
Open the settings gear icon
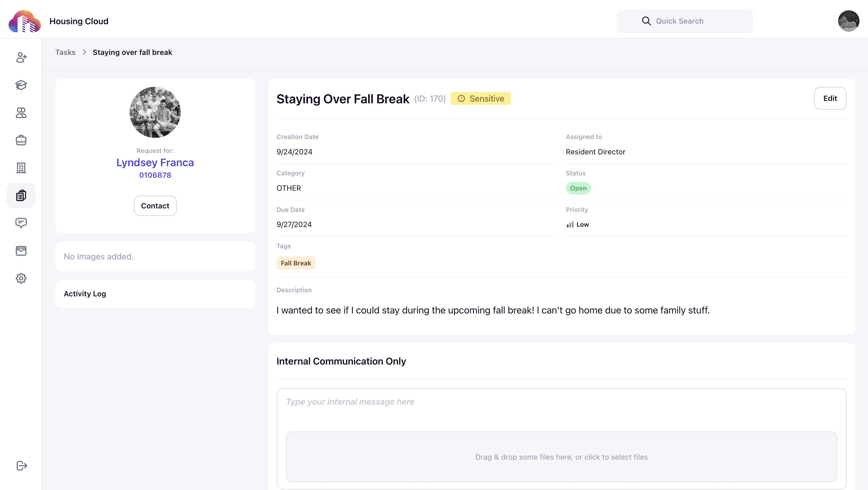click(x=21, y=278)
